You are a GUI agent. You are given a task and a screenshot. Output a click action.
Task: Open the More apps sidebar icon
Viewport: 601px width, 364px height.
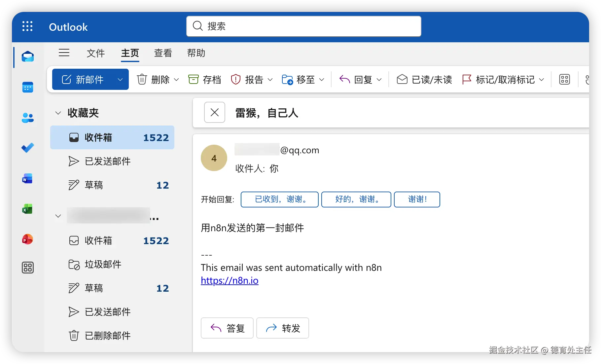click(28, 268)
